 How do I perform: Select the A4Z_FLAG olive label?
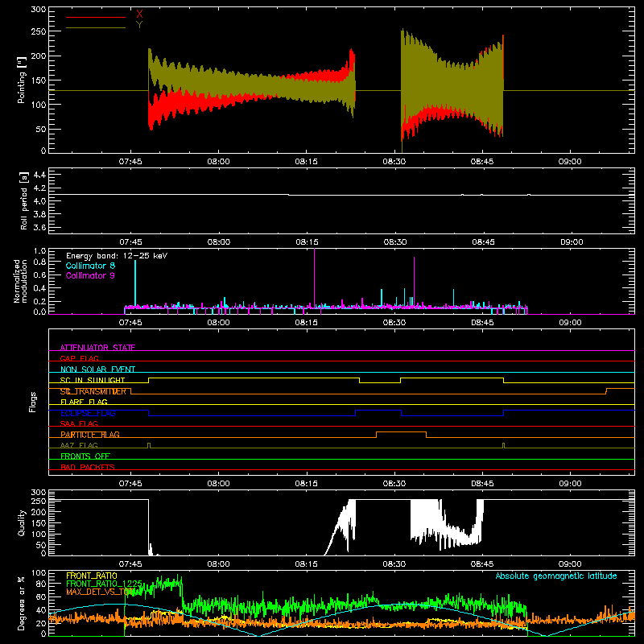(79, 445)
